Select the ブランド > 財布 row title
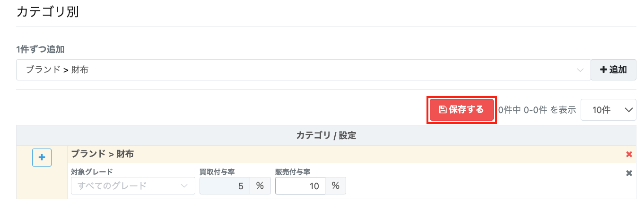The height and width of the screenshot is (211, 644). [102, 154]
